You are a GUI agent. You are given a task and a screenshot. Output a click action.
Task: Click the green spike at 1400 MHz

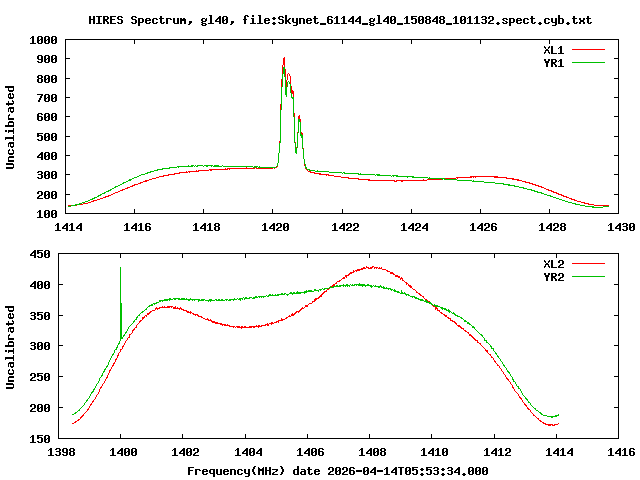[120, 302]
